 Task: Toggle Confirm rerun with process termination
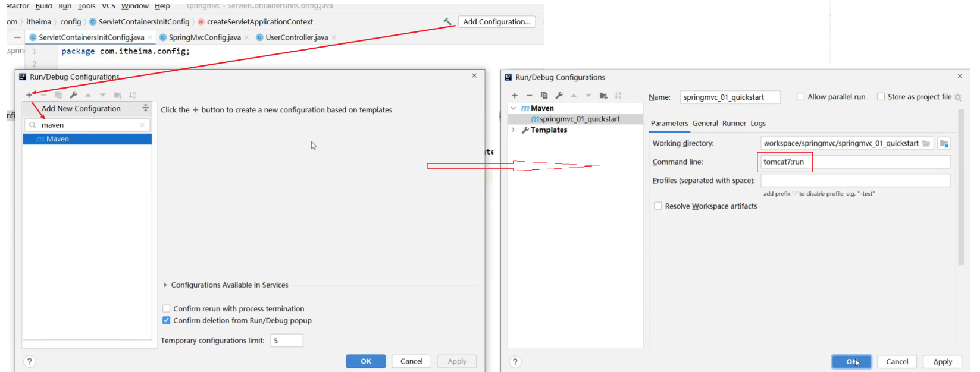pyautogui.click(x=166, y=308)
